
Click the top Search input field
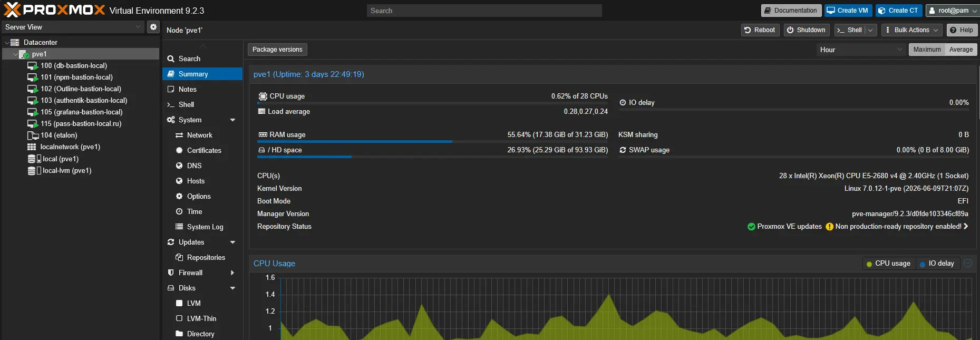point(484,11)
